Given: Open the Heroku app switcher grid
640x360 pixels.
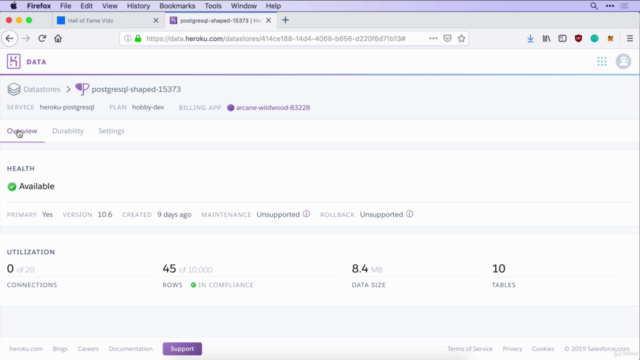Looking at the screenshot, I should (602, 62).
